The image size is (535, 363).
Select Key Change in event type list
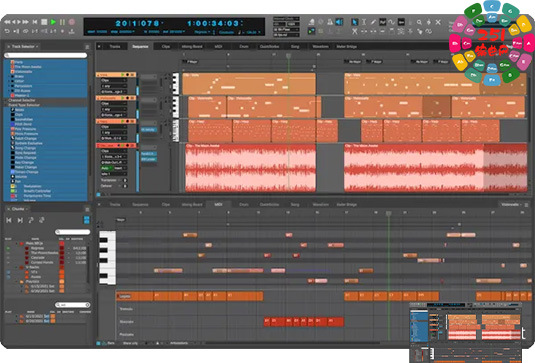24,162
